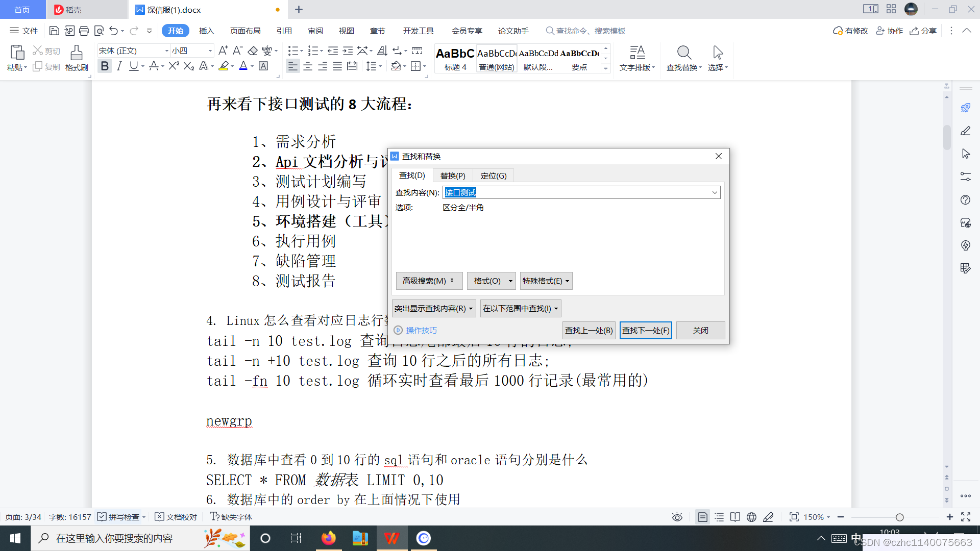Switch to the Replace(P) tab

[453, 176]
